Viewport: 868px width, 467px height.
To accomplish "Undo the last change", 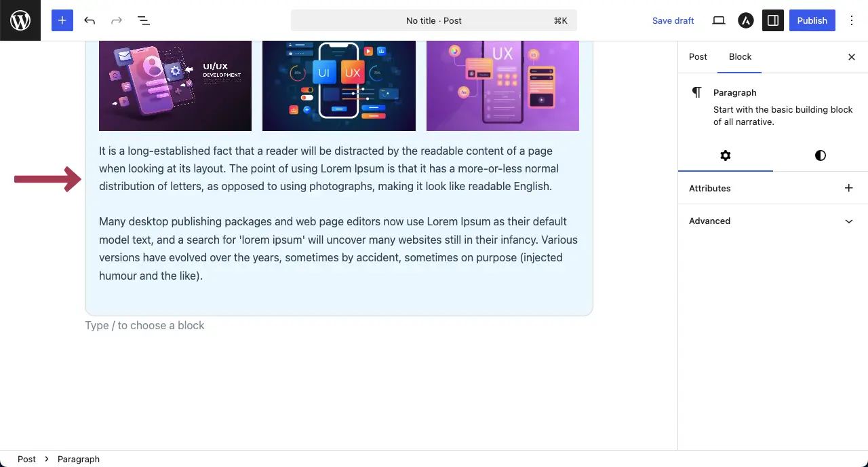I will 90,20.
